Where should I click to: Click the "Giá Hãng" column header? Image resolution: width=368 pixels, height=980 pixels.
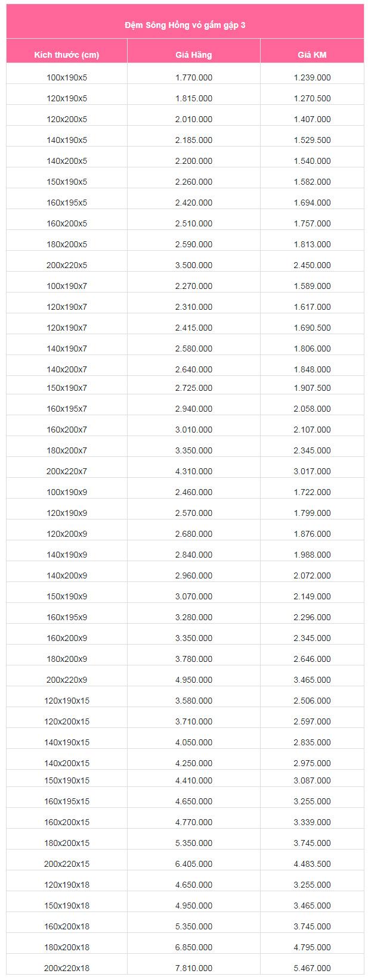click(194, 55)
